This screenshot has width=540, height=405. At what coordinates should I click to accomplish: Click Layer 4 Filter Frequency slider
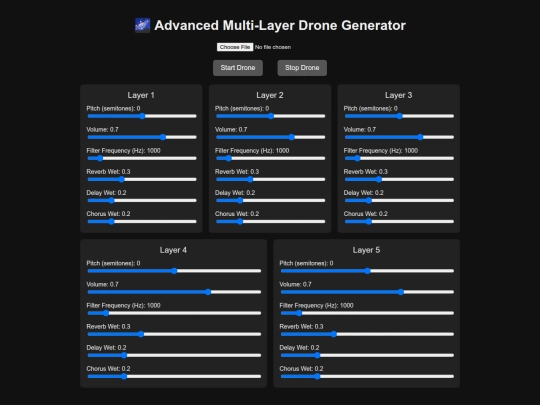(x=174, y=313)
